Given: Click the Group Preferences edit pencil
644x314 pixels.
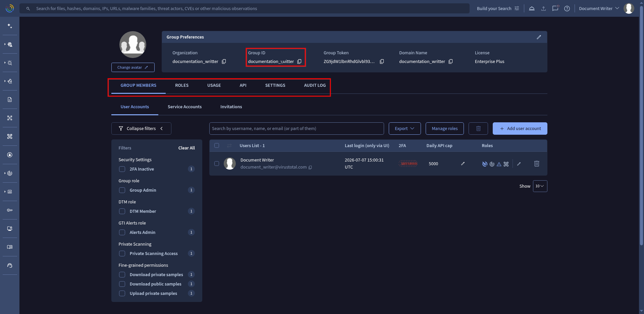Looking at the screenshot, I should 539,37.
